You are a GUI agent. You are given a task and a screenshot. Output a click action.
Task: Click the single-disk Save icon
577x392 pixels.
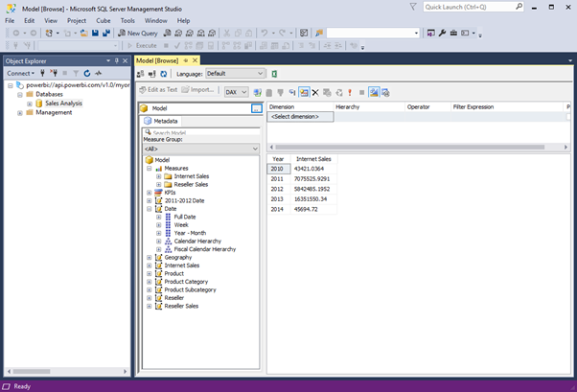[x=95, y=34]
